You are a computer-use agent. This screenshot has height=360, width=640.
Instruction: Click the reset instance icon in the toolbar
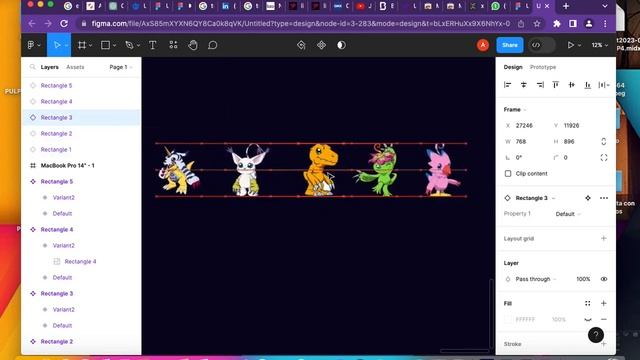301,45
